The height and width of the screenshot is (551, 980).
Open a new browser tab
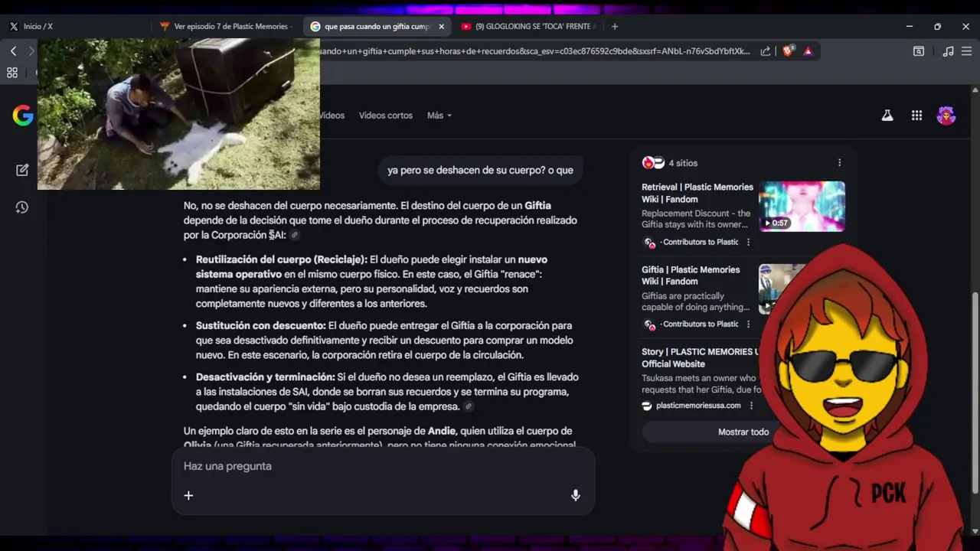click(614, 26)
